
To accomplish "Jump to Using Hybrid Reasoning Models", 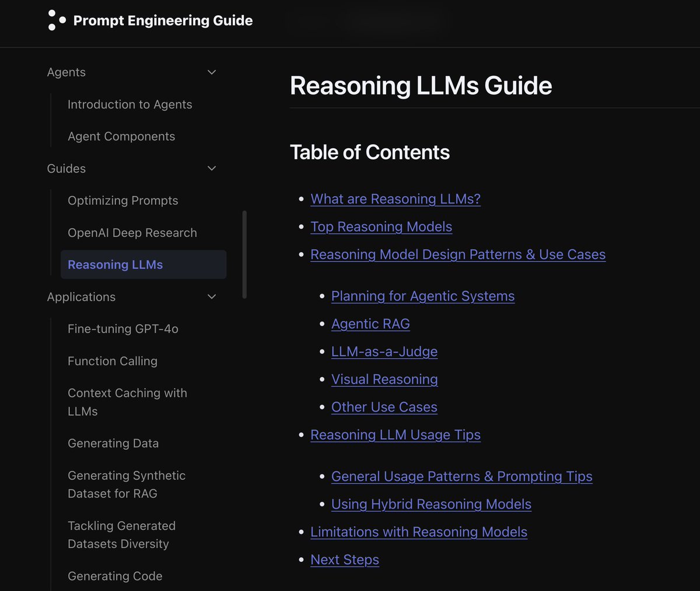I will coord(431,504).
